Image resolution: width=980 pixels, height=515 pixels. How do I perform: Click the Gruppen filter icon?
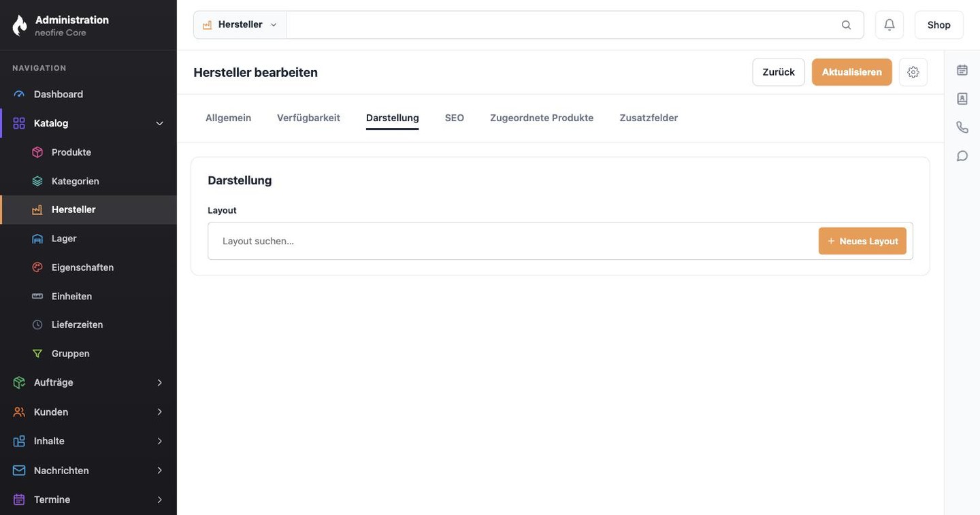37,354
